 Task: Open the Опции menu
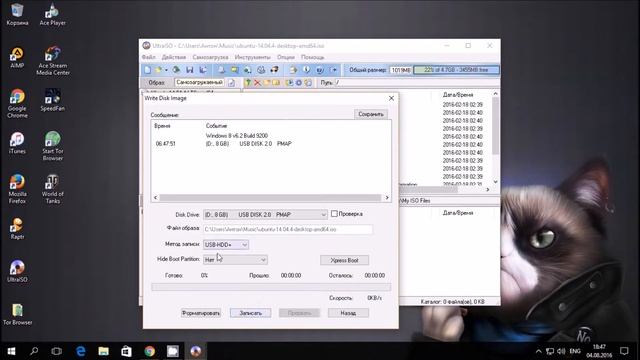[x=286, y=57]
